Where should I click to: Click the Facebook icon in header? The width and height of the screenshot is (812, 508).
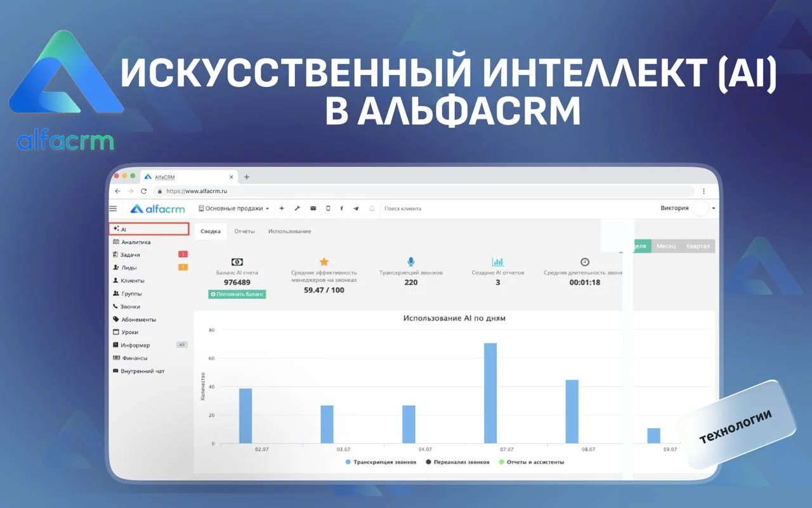tap(342, 208)
